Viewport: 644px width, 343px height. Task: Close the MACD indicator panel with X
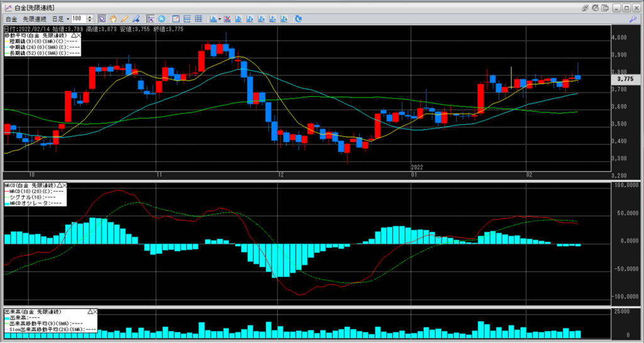pos(65,186)
